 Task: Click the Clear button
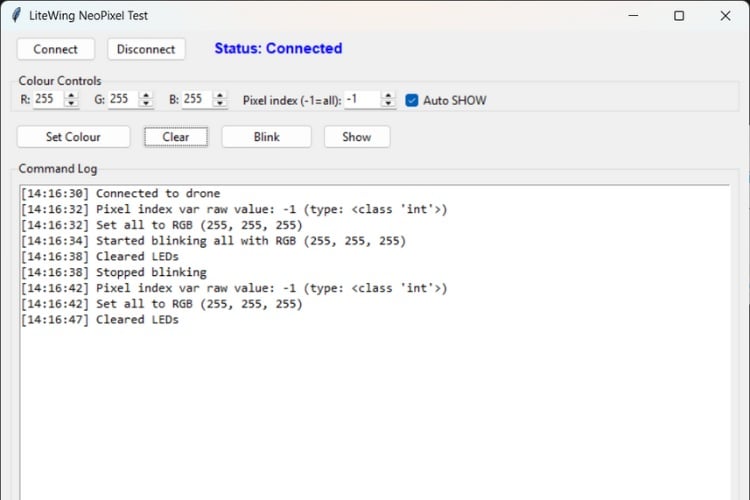176,137
